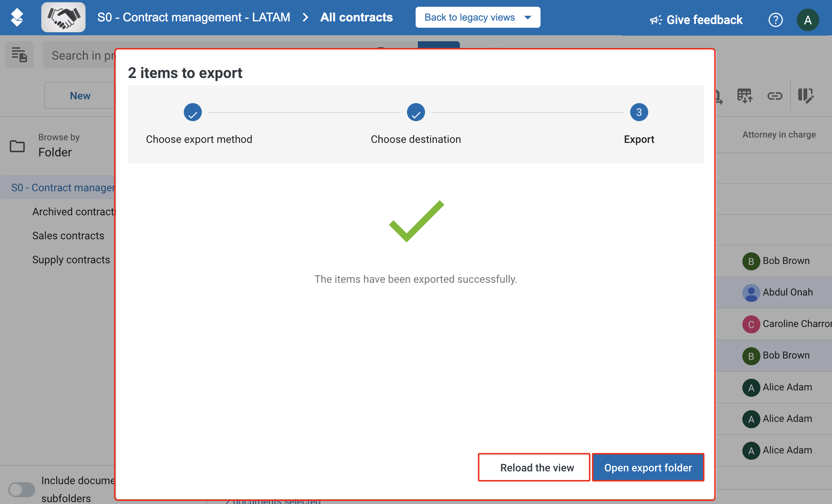832x504 pixels.
Task: Click the table export icon in toolbar
Action: pos(745,96)
